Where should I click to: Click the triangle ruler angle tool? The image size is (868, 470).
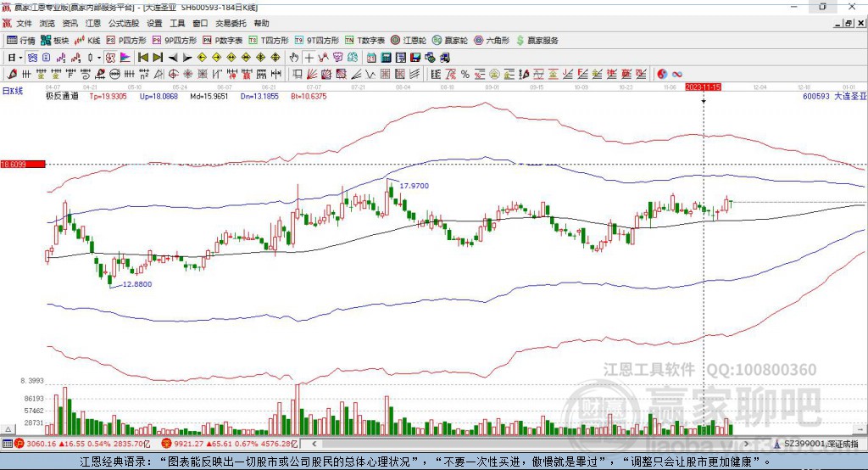click(x=159, y=74)
